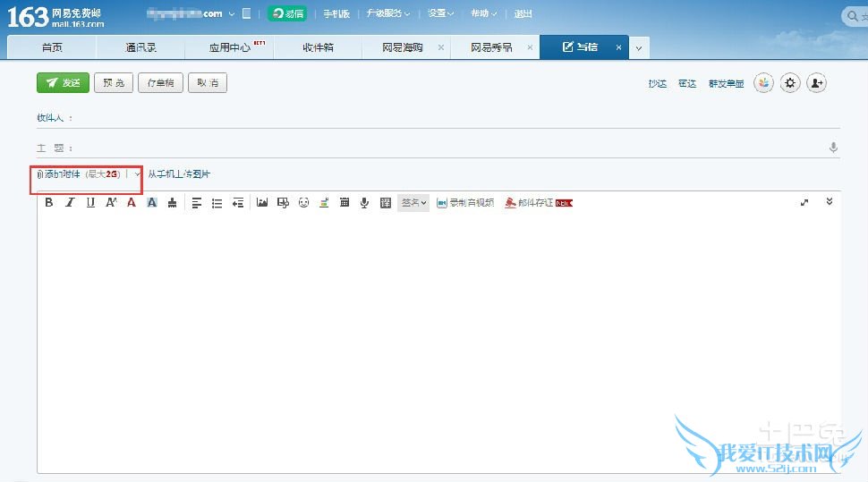Click the 取消 cancel button
This screenshot has height=482, width=868.
pyautogui.click(x=208, y=83)
